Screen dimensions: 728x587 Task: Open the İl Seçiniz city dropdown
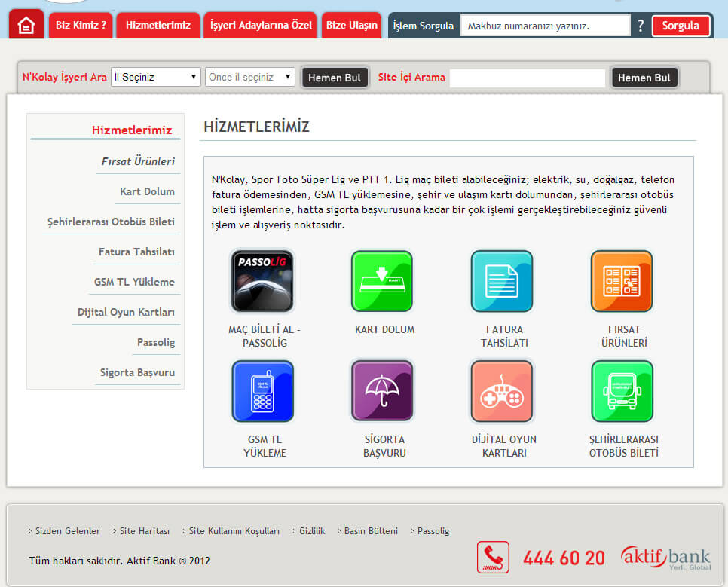tap(155, 77)
